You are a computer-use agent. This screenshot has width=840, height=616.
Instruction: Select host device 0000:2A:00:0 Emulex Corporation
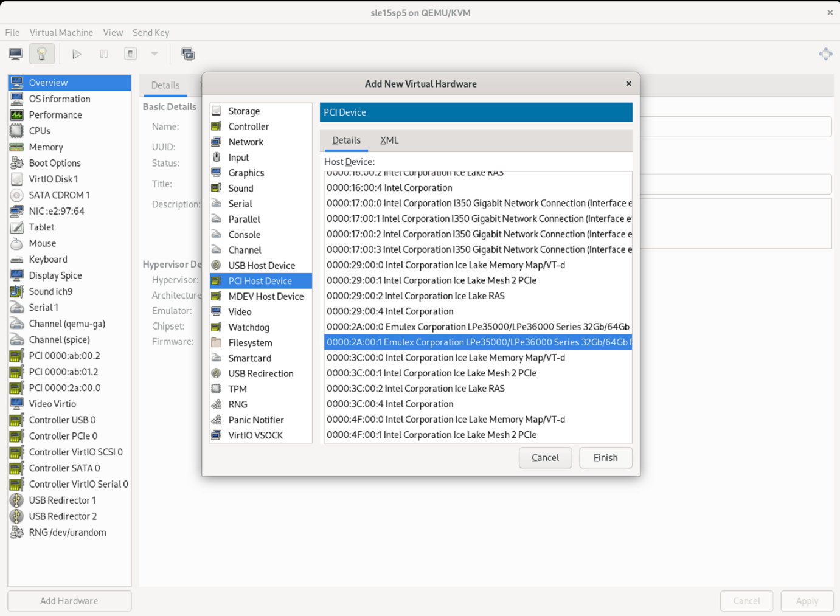click(x=477, y=327)
